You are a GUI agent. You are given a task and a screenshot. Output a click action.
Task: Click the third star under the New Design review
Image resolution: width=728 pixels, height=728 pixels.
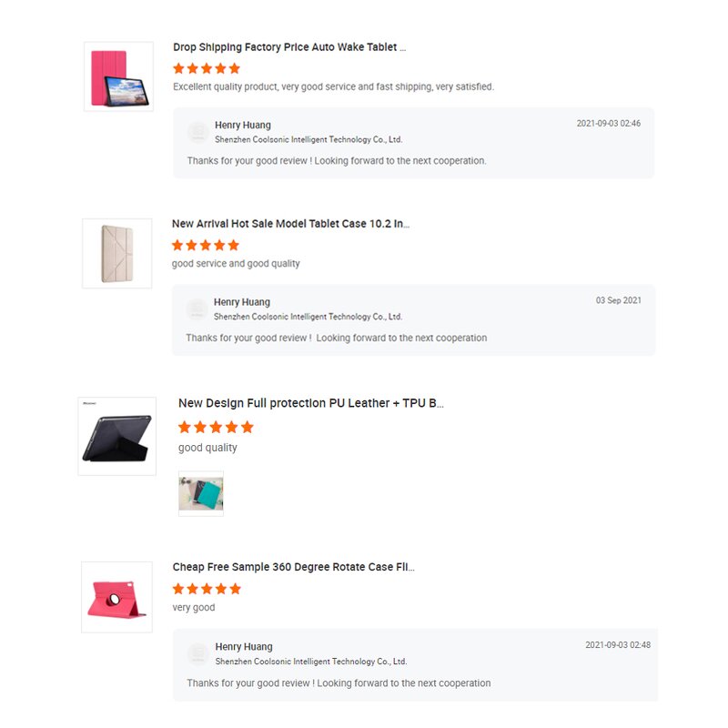coord(215,426)
